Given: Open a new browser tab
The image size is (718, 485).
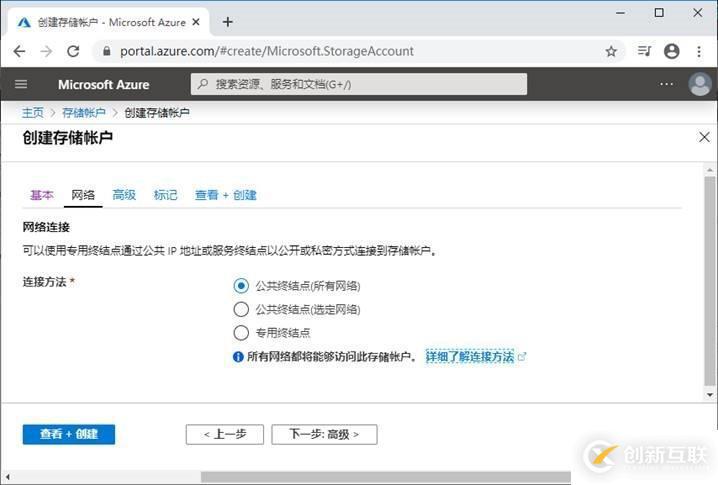Looking at the screenshot, I should (228, 22).
